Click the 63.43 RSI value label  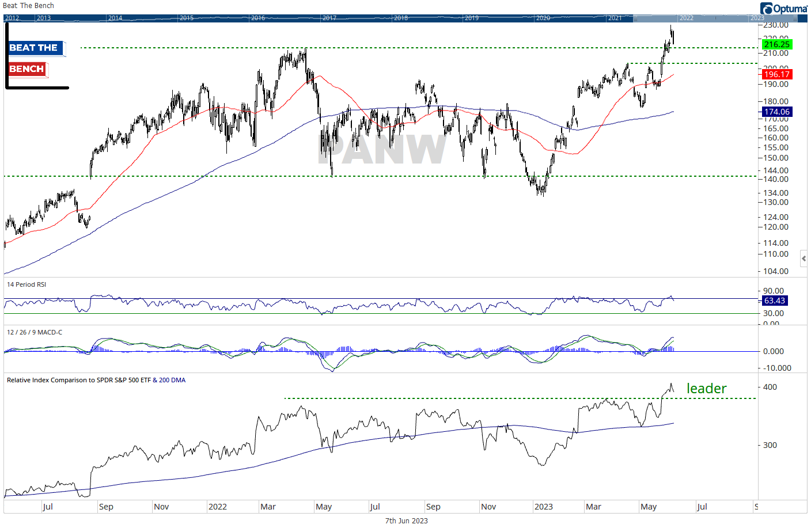774,301
